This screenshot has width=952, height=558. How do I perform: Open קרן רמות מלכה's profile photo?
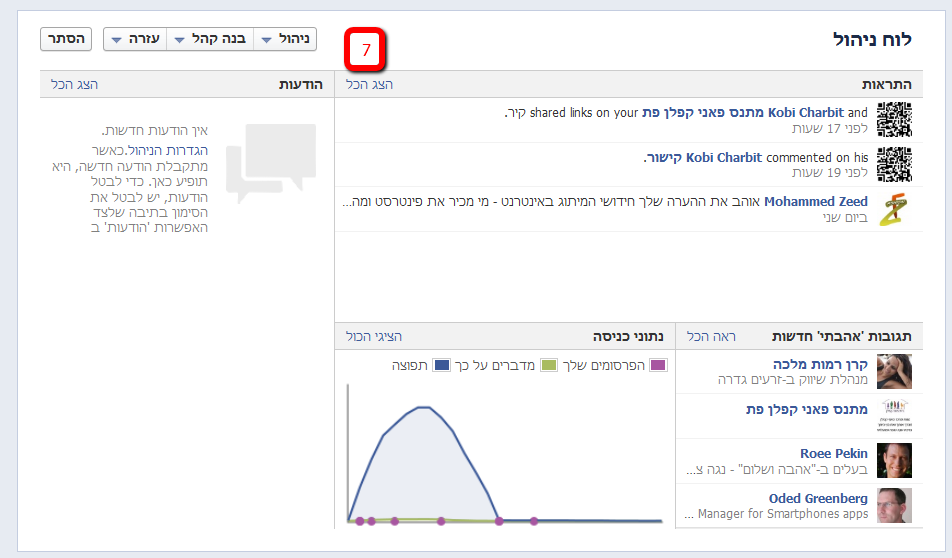[894, 371]
